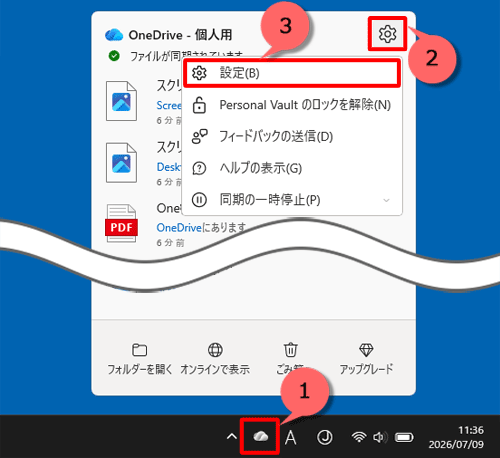Screen dimensions: 500x458
Task: Click the 同期の一時停止(P) pause icon
Action: click(199, 200)
